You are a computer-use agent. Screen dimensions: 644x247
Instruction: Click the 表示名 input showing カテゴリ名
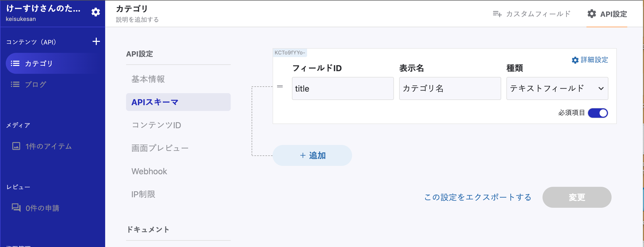coord(450,88)
